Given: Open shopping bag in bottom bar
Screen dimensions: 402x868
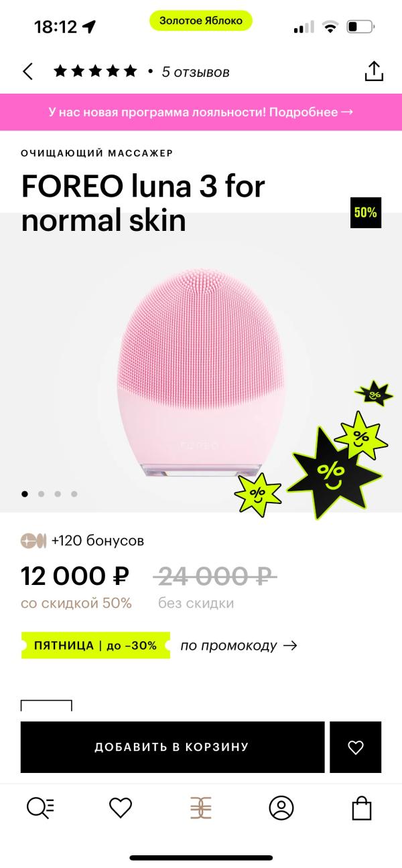Looking at the screenshot, I should (362, 808).
